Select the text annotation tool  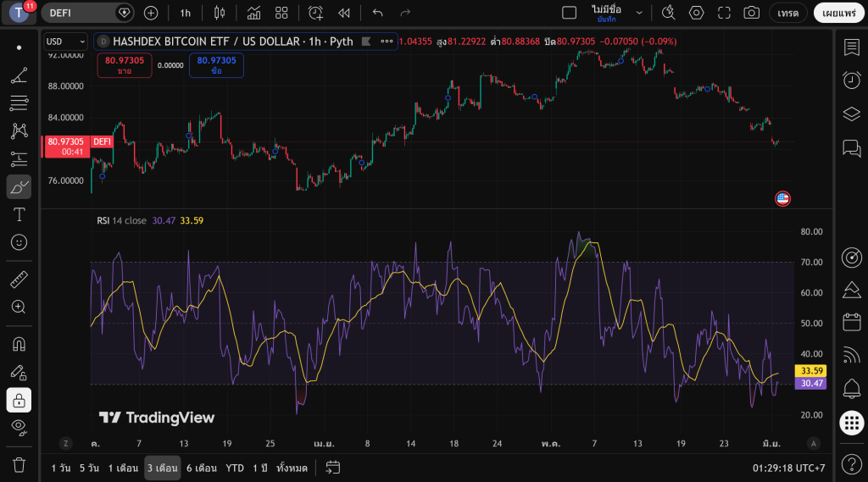click(19, 214)
